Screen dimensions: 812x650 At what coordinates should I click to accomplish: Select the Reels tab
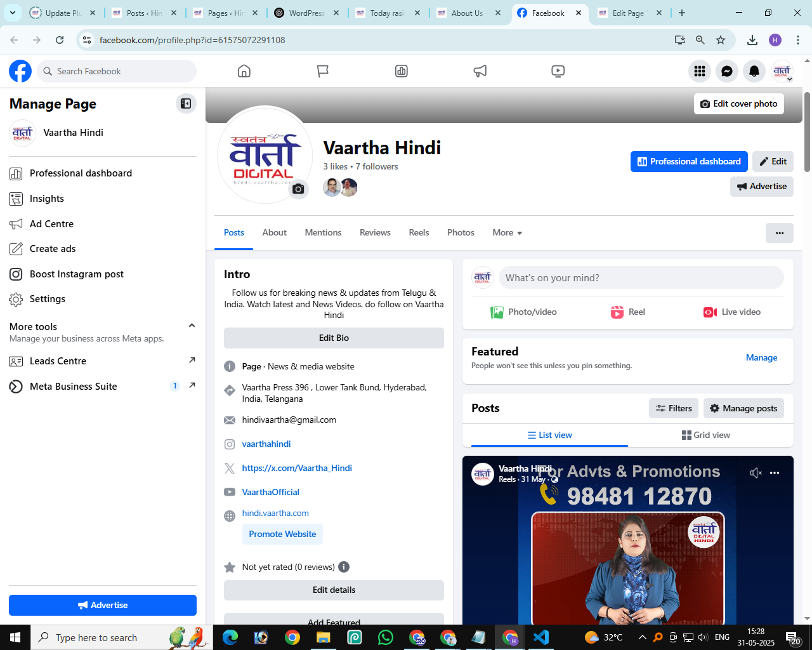pyautogui.click(x=419, y=233)
